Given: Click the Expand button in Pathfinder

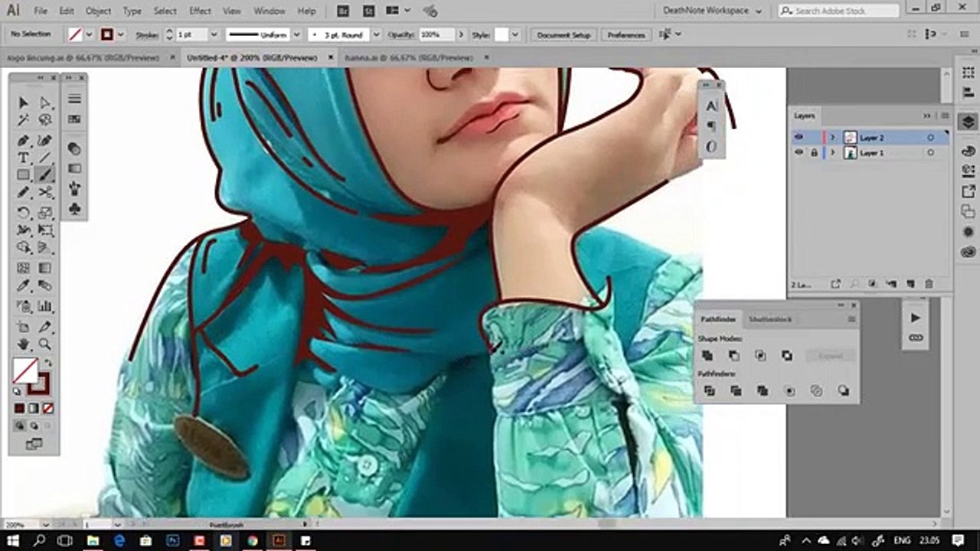Looking at the screenshot, I should pyautogui.click(x=830, y=356).
